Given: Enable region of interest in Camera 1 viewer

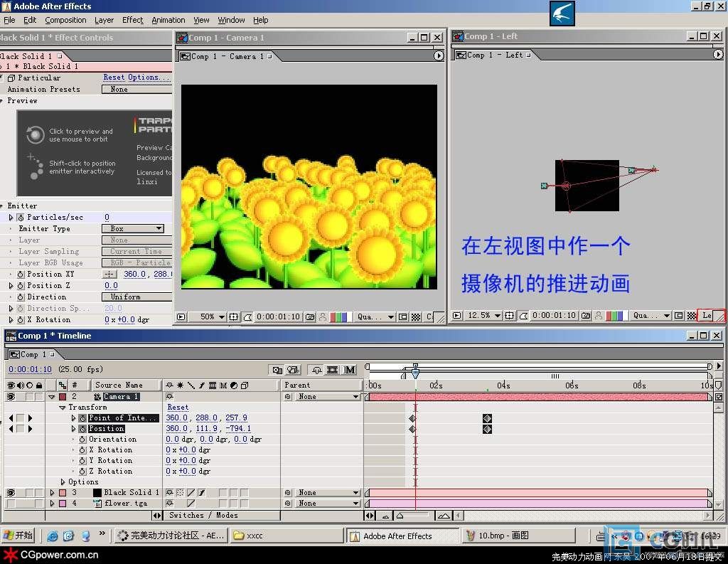Looking at the screenshot, I should (x=403, y=316).
